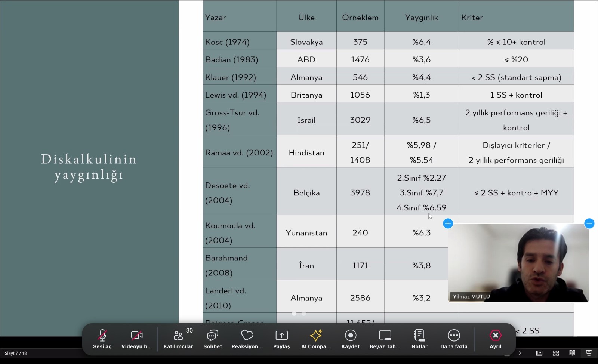Open the AI Companion panel
598x364 pixels.
click(316, 339)
